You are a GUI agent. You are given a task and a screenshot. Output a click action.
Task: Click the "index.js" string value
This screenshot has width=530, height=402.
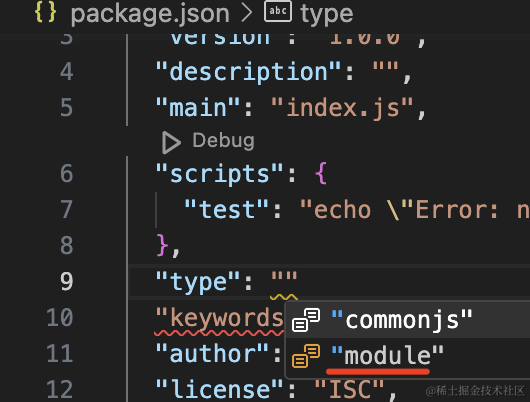[342, 108]
